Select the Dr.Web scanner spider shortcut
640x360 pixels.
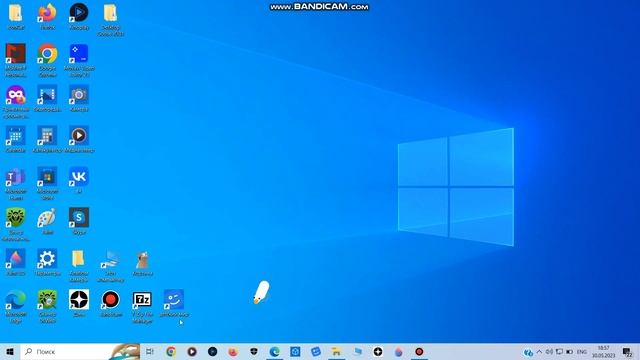tap(47, 307)
